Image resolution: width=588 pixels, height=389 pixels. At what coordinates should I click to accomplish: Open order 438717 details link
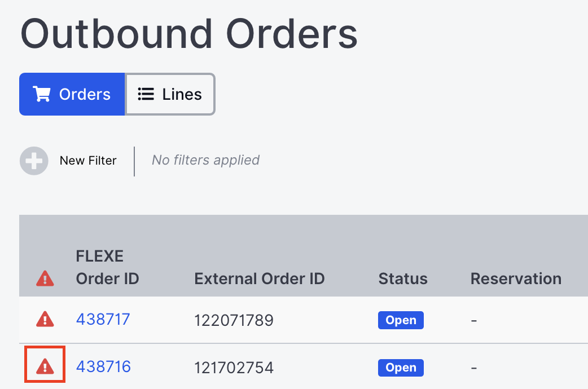(x=103, y=320)
